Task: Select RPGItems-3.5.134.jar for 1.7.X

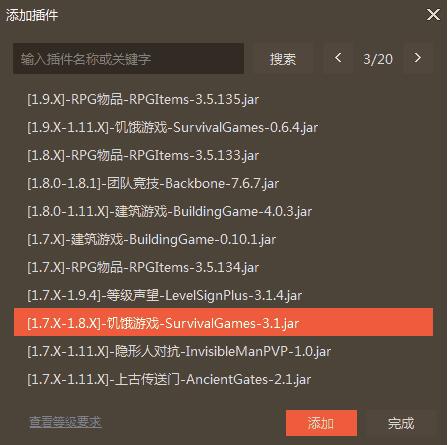Action: [223, 267]
